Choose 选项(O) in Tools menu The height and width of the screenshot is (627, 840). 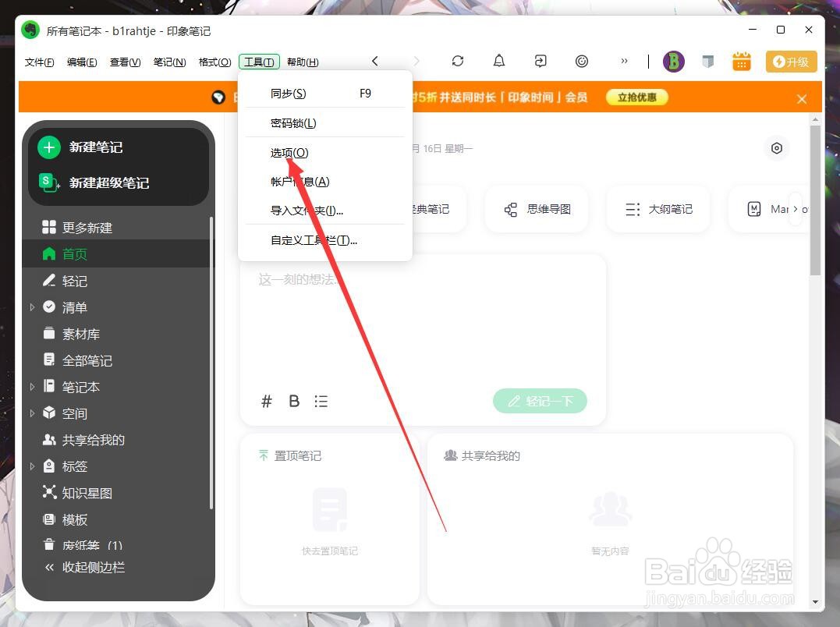[x=325, y=153]
